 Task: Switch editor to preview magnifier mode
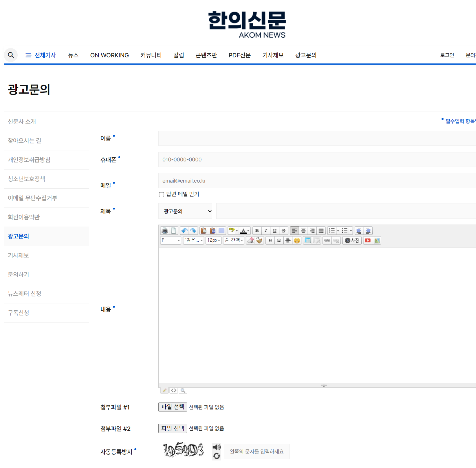[183, 390]
